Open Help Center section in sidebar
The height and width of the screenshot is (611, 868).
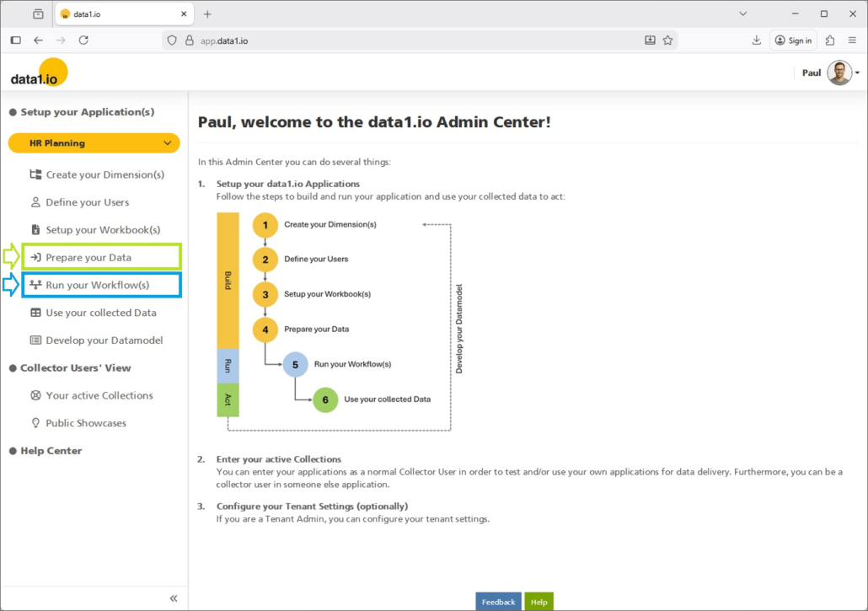coord(51,451)
